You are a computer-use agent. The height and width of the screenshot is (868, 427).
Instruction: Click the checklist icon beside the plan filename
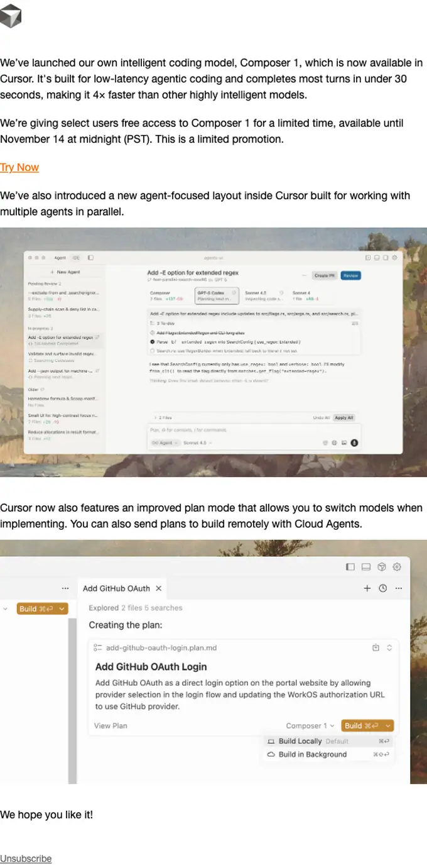click(x=97, y=647)
